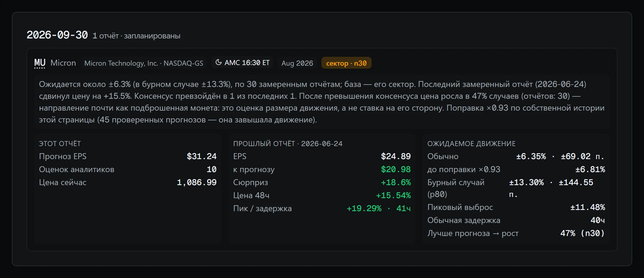Click the 'Оценок аналитиков' value 10

pos(212,169)
